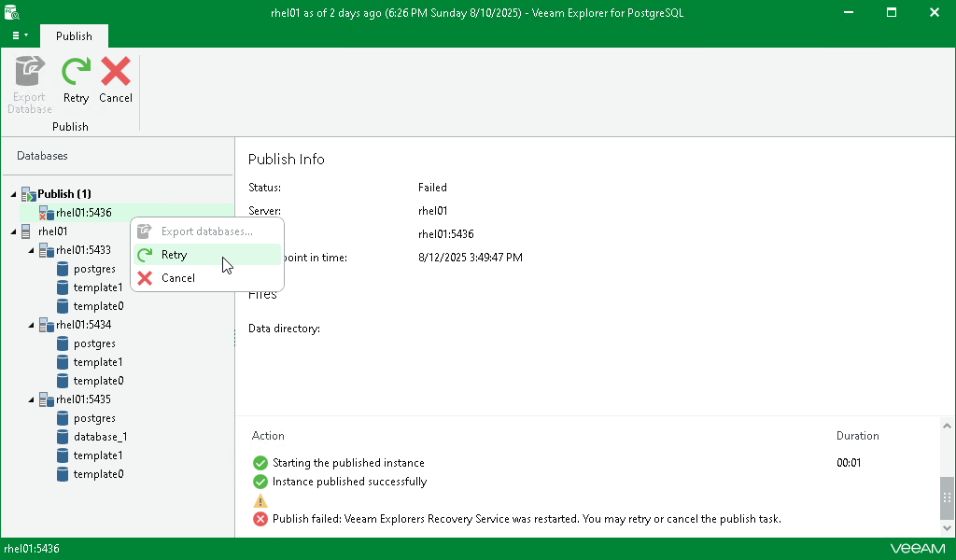Click the 00:01 duration value
Image resolution: width=956 pixels, height=560 pixels.
pos(849,463)
